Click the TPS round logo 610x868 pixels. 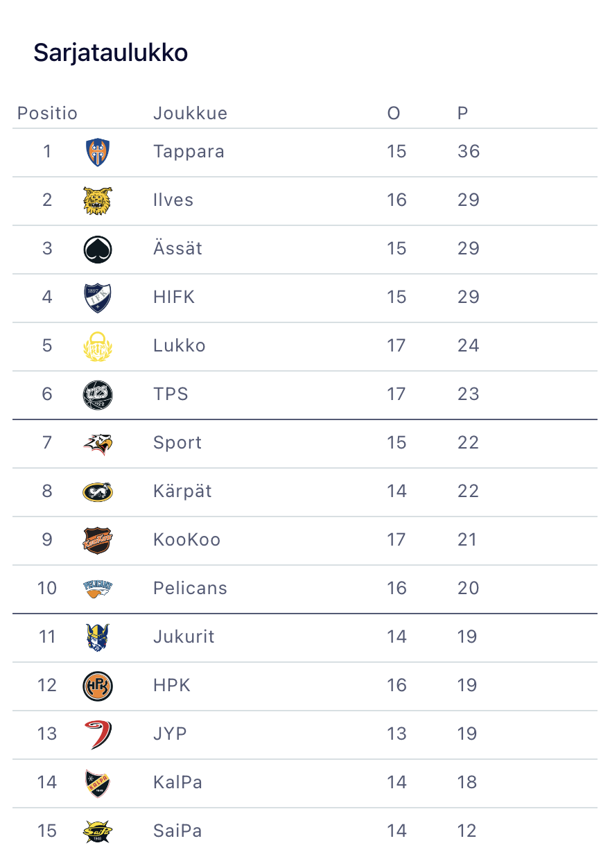[x=98, y=394]
